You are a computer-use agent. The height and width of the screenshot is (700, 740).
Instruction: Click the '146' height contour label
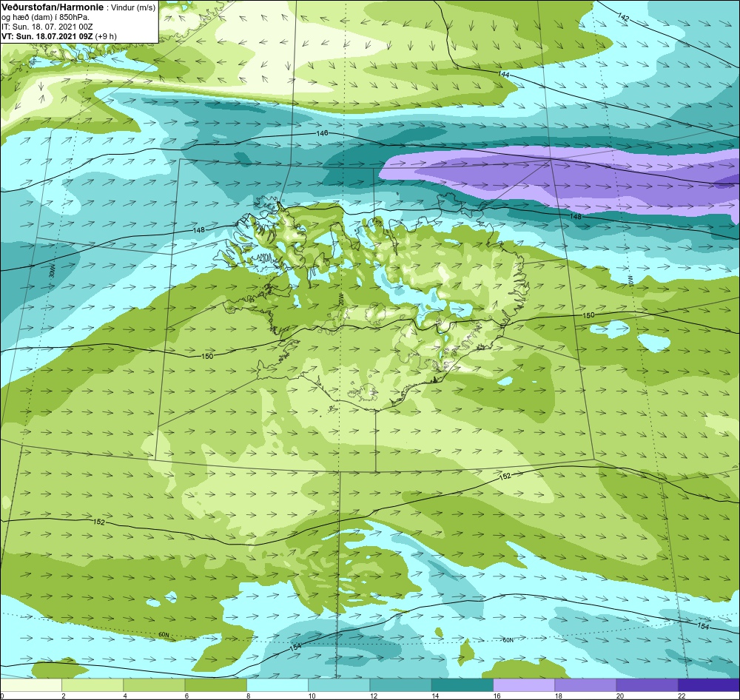(322, 134)
